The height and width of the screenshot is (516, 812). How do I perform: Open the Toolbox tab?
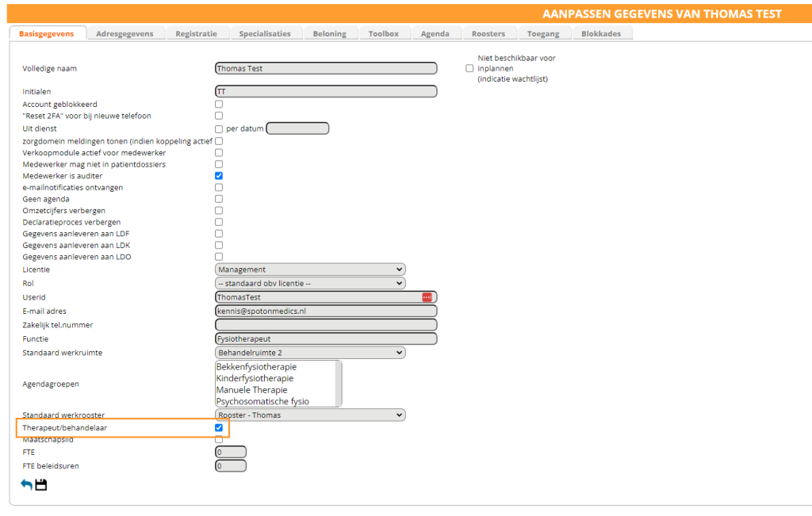click(383, 33)
